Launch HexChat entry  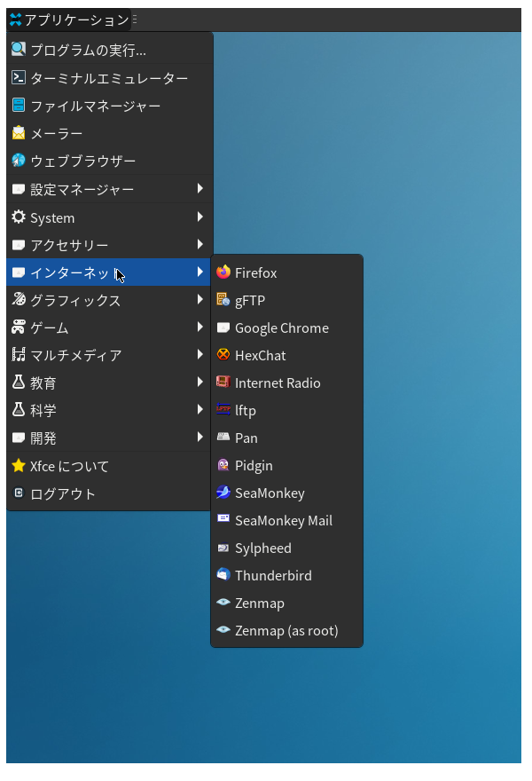click(286, 355)
